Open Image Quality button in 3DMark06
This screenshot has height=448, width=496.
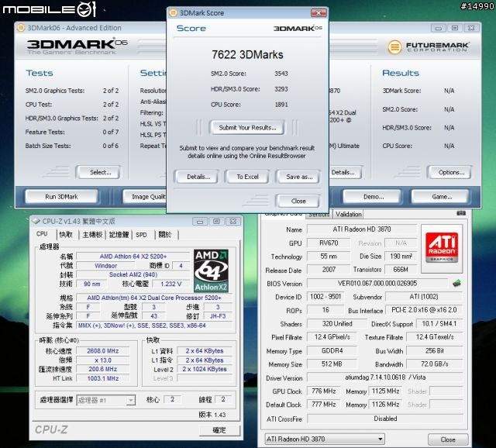[x=145, y=196]
